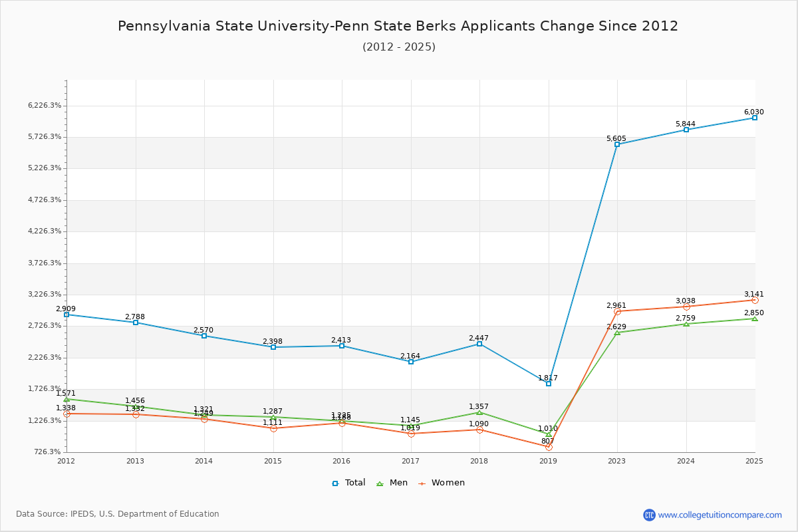Select Total data point 2,398 for 2015
798x532 pixels.
[273, 347]
